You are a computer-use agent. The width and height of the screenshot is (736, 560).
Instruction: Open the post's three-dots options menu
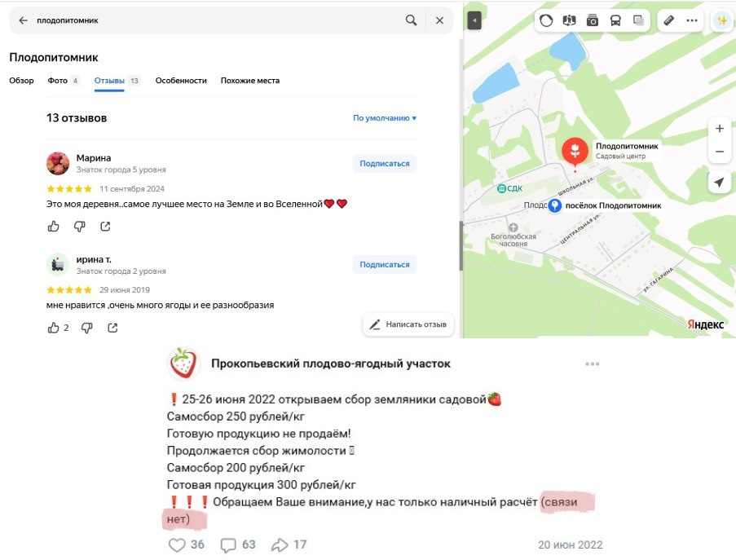(x=592, y=364)
